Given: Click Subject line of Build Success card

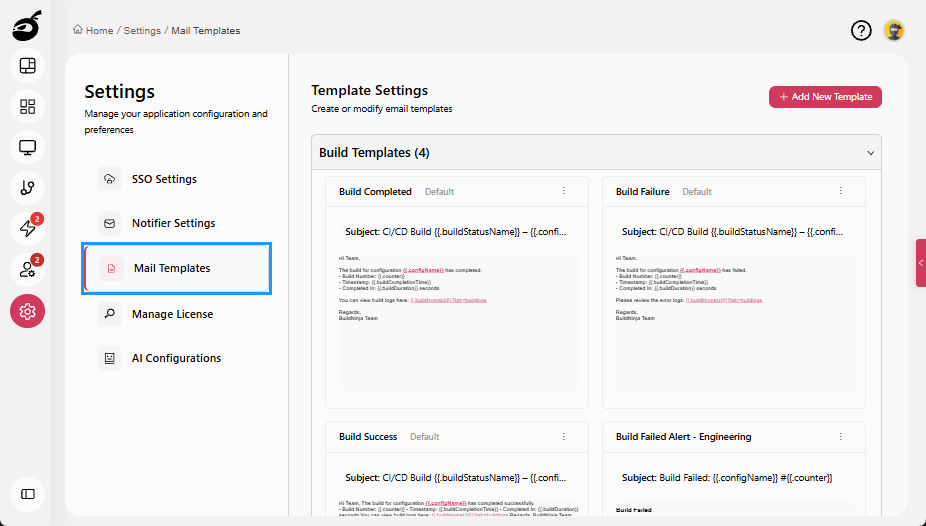Looking at the screenshot, I should (456, 478).
